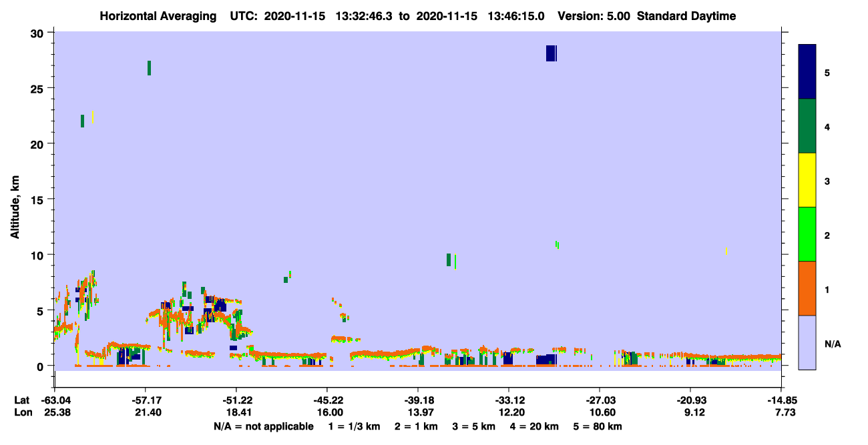
Task: Click the latitude value '-14.85'
Action: (x=781, y=400)
